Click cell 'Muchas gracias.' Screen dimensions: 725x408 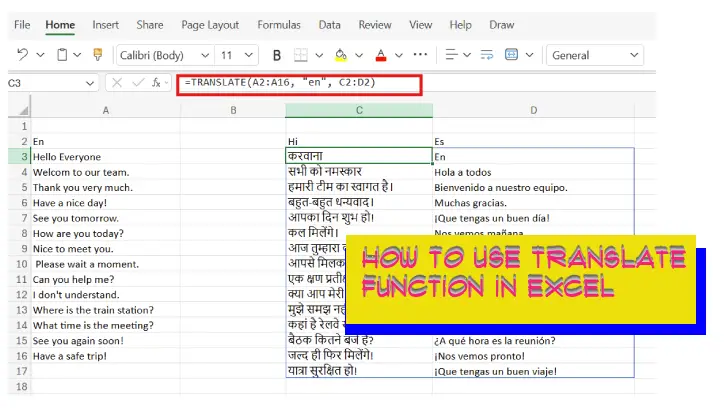point(534,203)
